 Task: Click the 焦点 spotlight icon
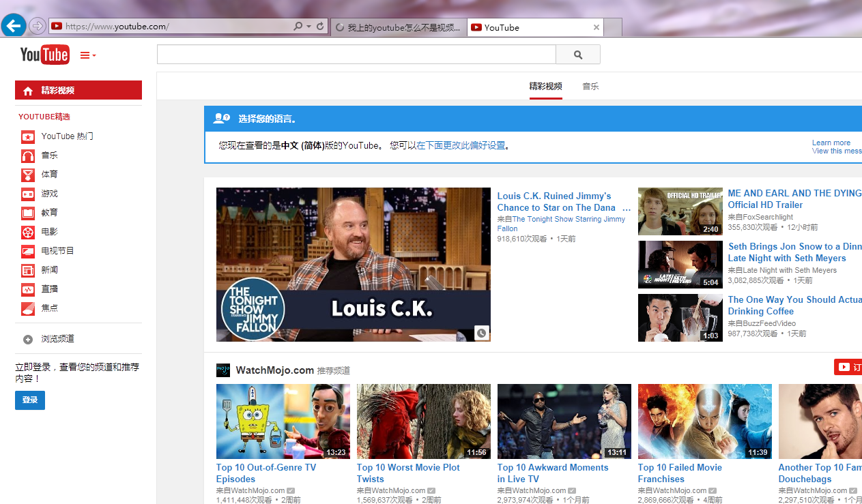28,308
